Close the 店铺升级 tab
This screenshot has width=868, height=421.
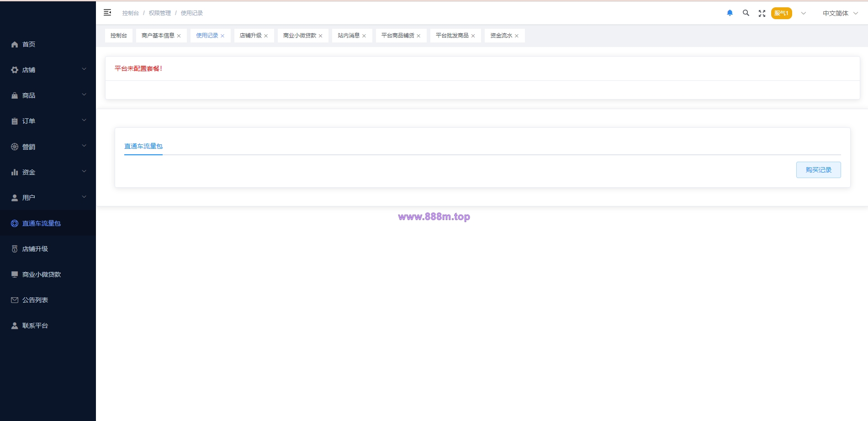(266, 36)
